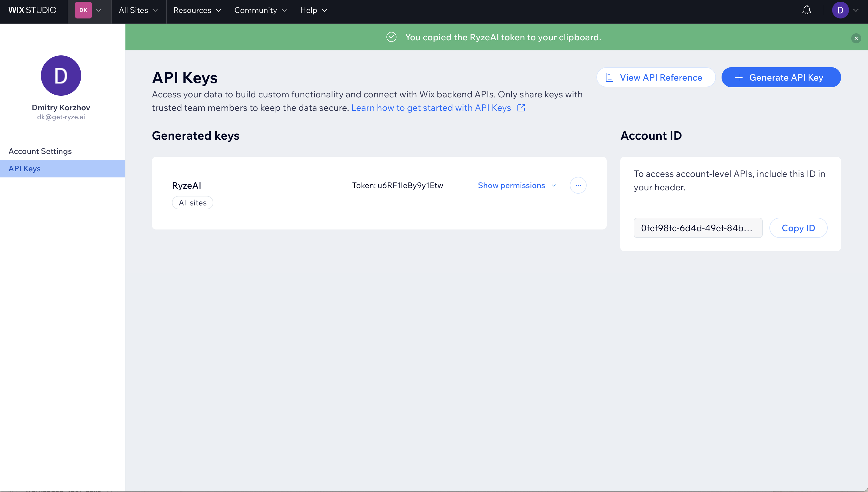Open the RyzeAI key more actions menu
This screenshot has height=492, width=868.
(578, 185)
